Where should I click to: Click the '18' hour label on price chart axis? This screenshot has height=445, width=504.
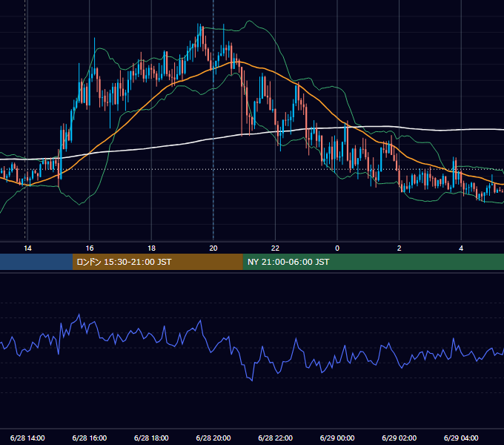[151, 248]
